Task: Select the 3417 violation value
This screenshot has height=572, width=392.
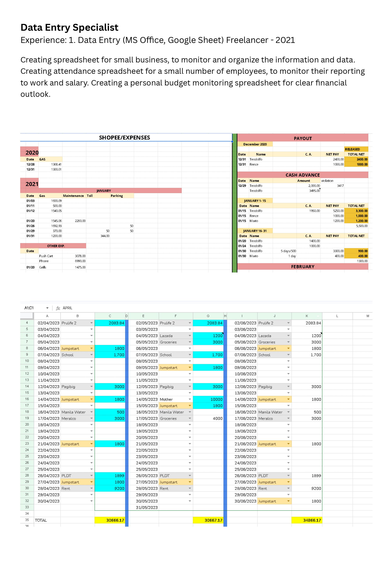Action: [x=332, y=186]
